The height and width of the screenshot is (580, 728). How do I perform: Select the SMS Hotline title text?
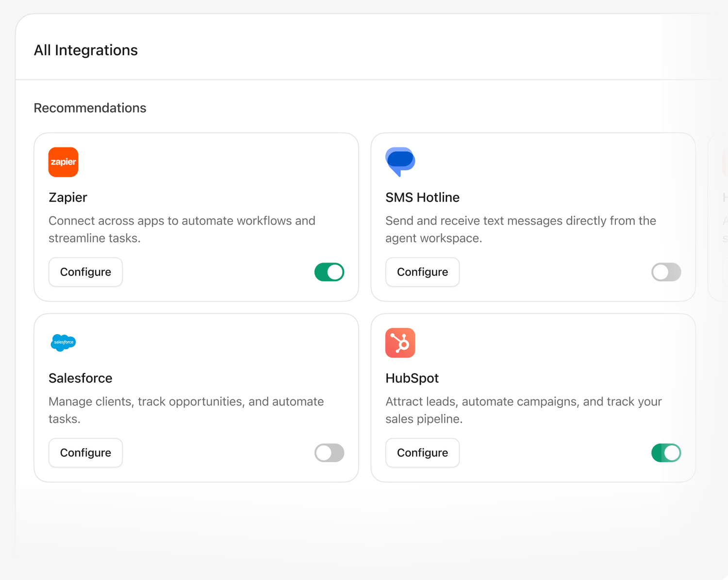(422, 197)
